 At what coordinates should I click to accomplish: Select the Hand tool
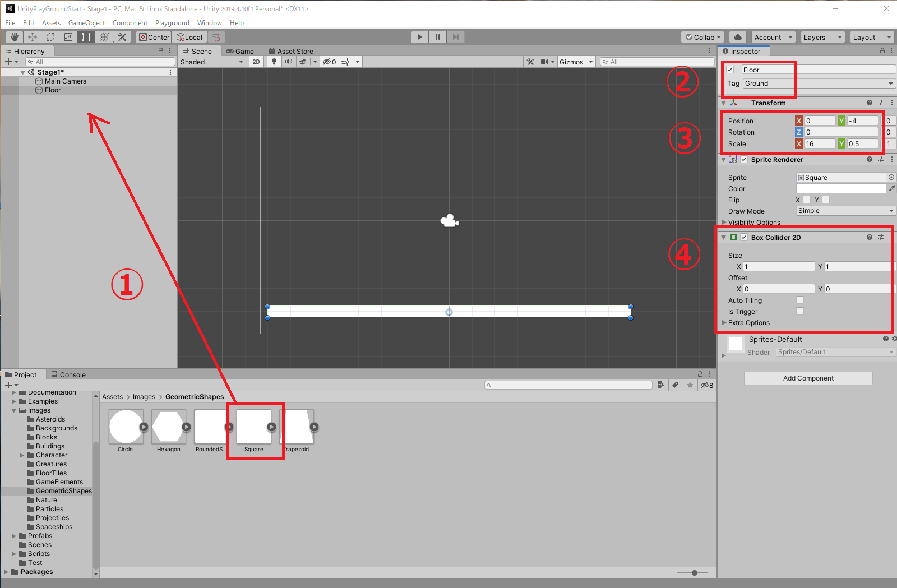point(15,37)
